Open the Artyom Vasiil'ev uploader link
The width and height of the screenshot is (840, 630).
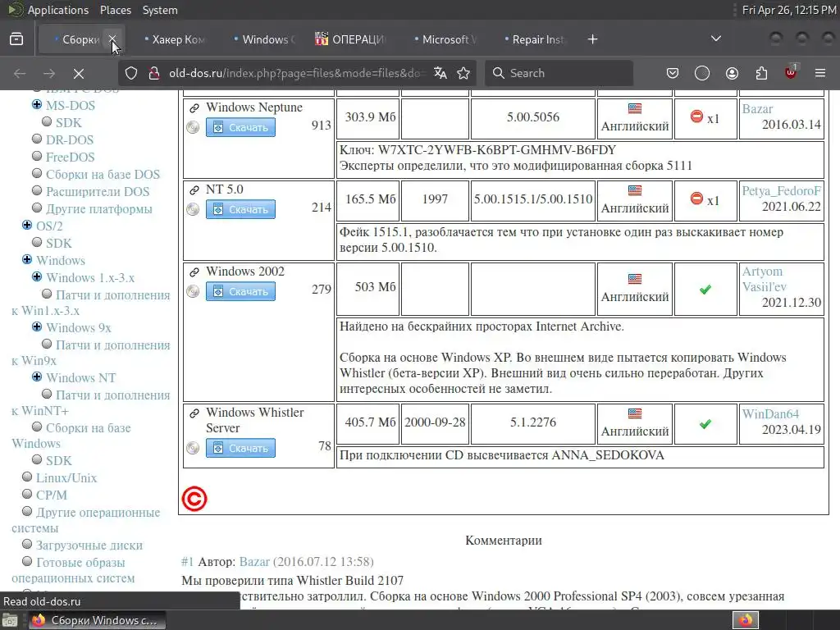click(x=765, y=279)
